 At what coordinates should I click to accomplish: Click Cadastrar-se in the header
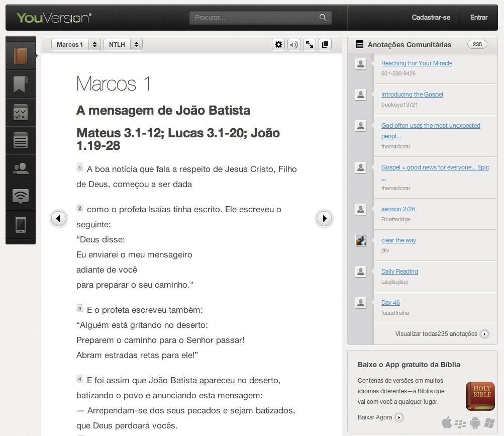[x=431, y=18]
